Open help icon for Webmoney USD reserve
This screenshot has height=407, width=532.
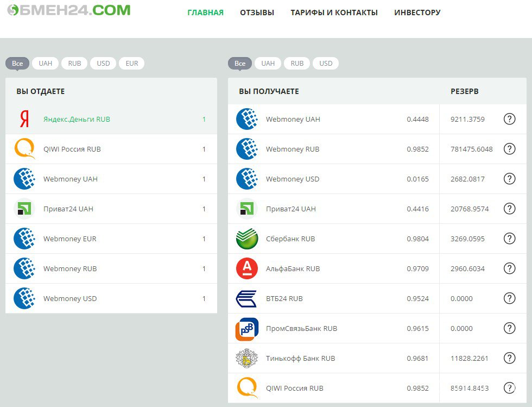tap(509, 179)
